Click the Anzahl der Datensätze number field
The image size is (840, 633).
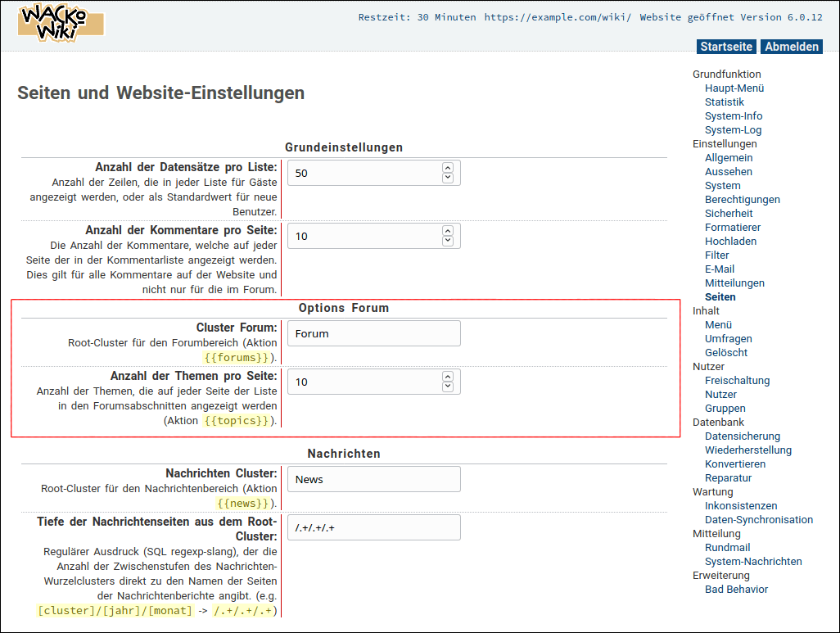(x=364, y=173)
